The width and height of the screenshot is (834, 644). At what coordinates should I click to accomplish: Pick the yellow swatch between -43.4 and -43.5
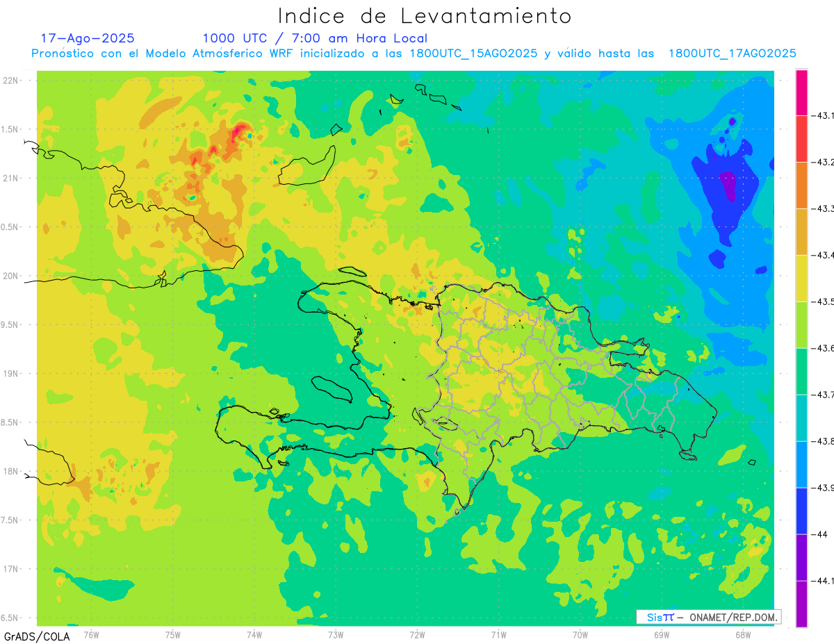pos(801,278)
